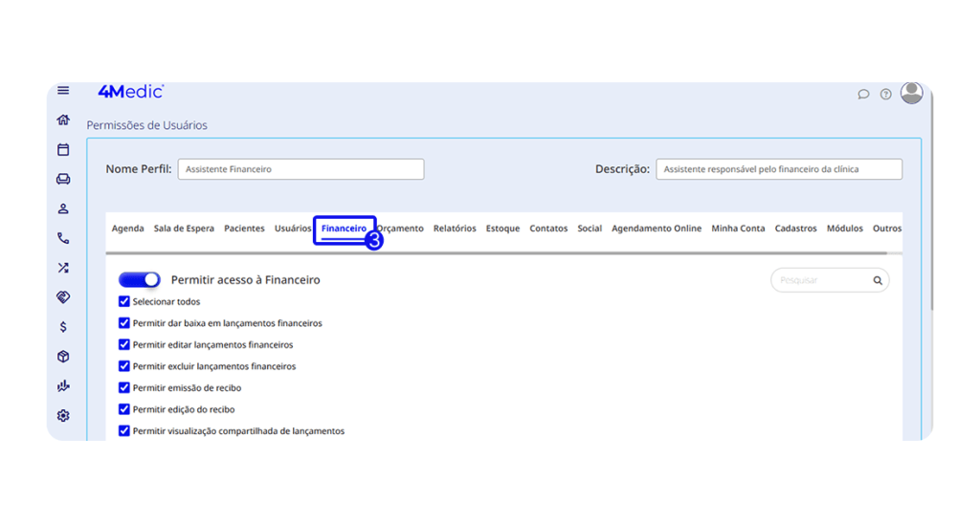Click the dollar sign financial icon
Viewport: 980px width, 524px height.
[63, 327]
